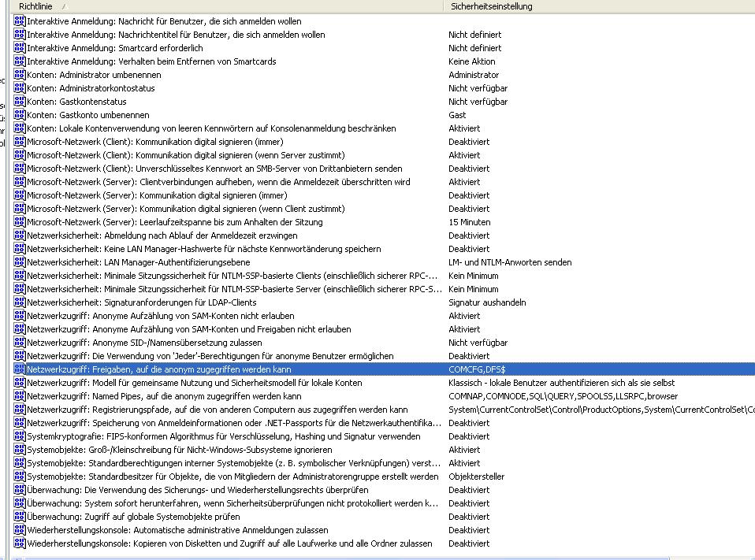The image size is (755, 560).
Task: Click "Microsoft-Netzwerk (Client): Kommunikation digital signieren (immer)"
Action: pos(155,142)
